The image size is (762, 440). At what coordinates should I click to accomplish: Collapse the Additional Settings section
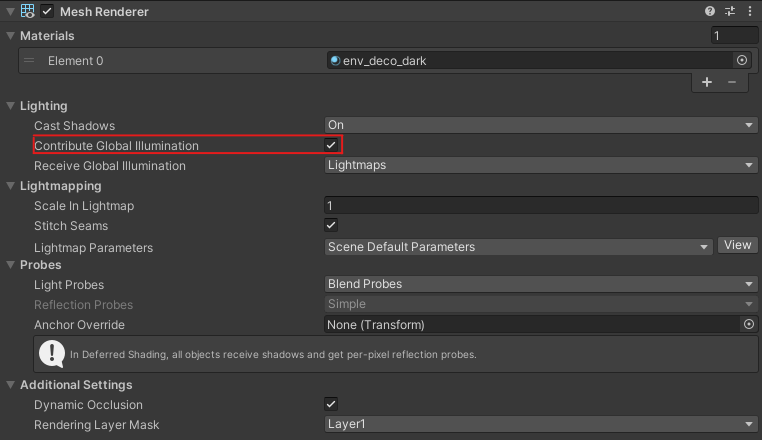(x=10, y=385)
